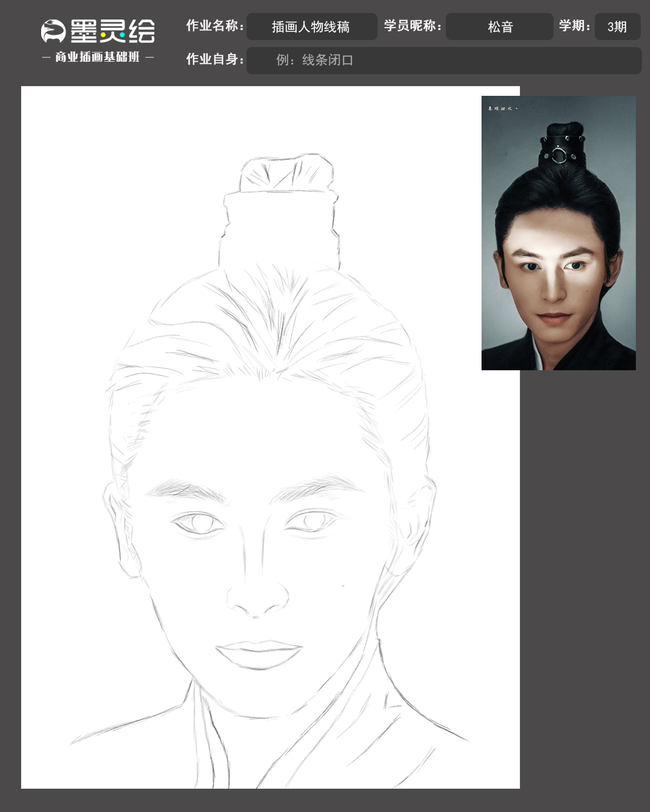Click the 墨灵绘 brand name text
This screenshot has height=812, width=650.
[x=113, y=31]
